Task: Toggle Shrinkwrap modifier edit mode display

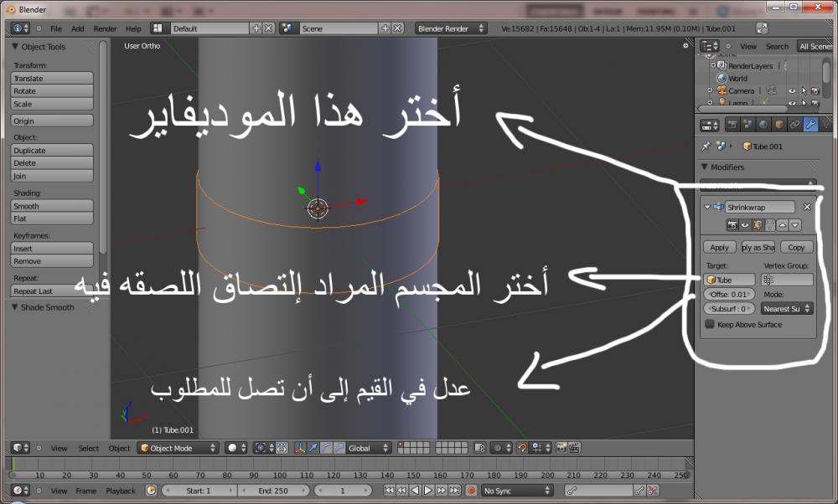Action: point(758,225)
